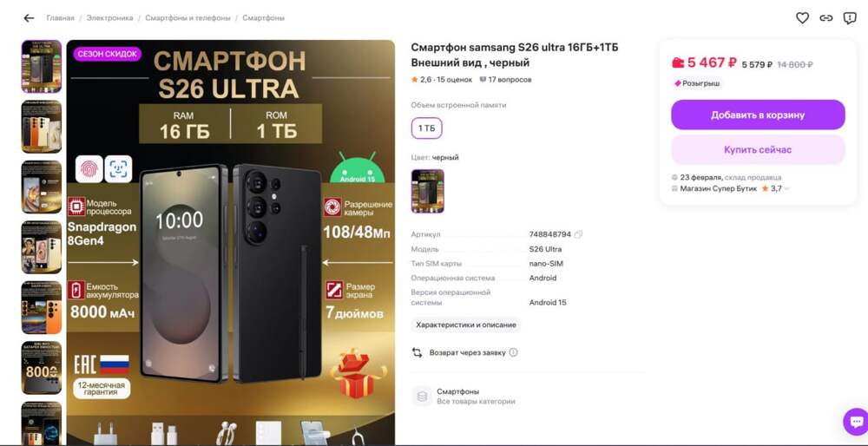Expand Магазин Супер Бутик seller details

pos(787,188)
